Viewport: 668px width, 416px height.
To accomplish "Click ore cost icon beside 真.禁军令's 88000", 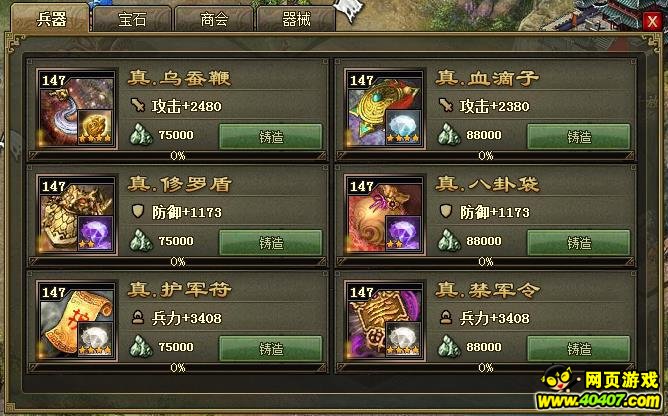I will [449, 346].
